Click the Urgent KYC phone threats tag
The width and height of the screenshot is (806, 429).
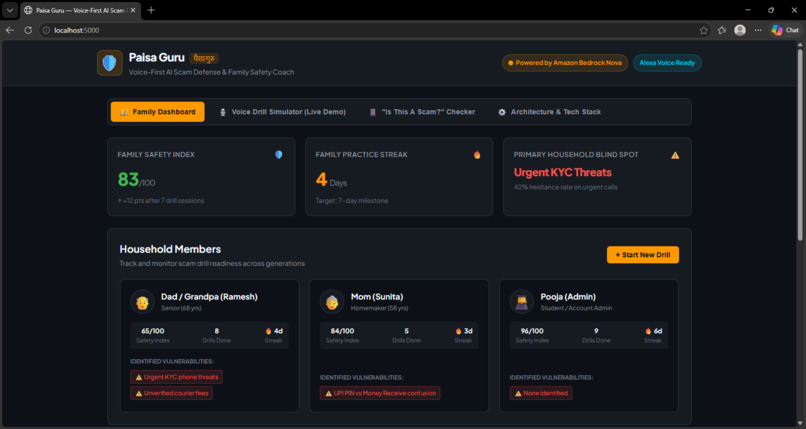176,377
